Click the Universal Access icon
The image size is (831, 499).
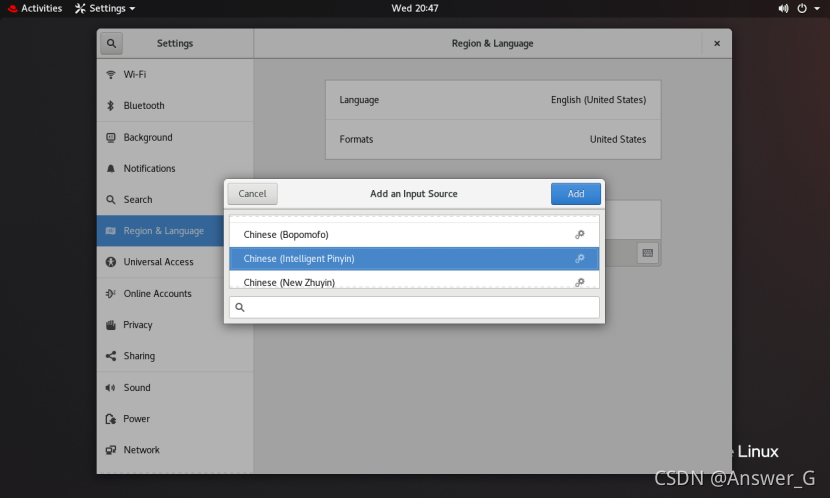(x=111, y=262)
